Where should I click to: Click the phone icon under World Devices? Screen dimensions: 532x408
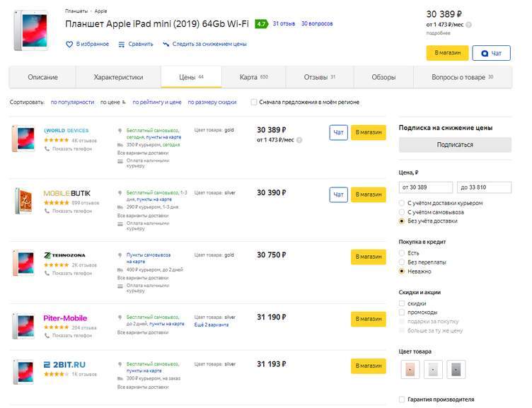click(x=47, y=149)
